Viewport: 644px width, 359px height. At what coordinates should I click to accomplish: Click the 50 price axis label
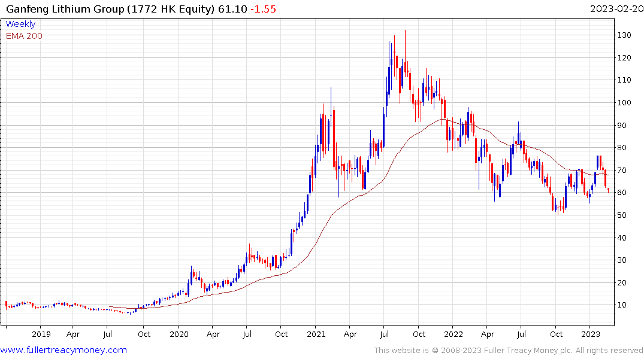coord(622,215)
